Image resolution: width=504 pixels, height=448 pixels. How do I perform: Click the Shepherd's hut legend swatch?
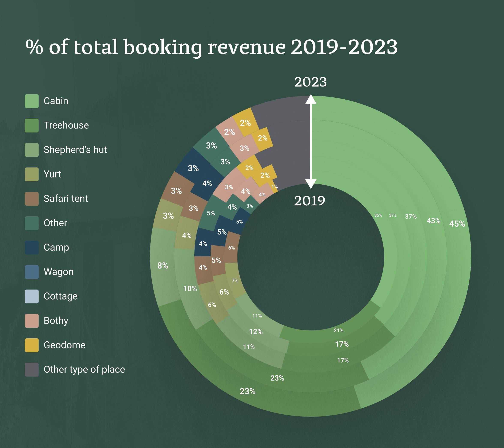[31, 150]
